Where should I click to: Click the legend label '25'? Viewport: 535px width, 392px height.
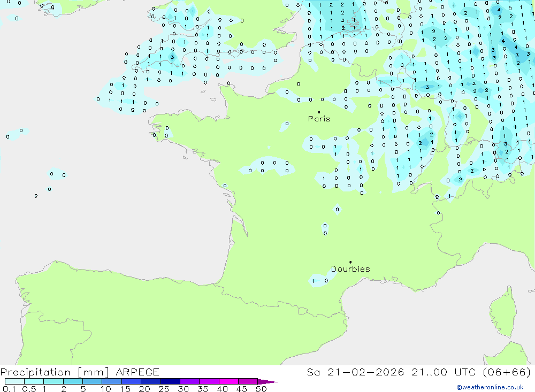click(164, 389)
